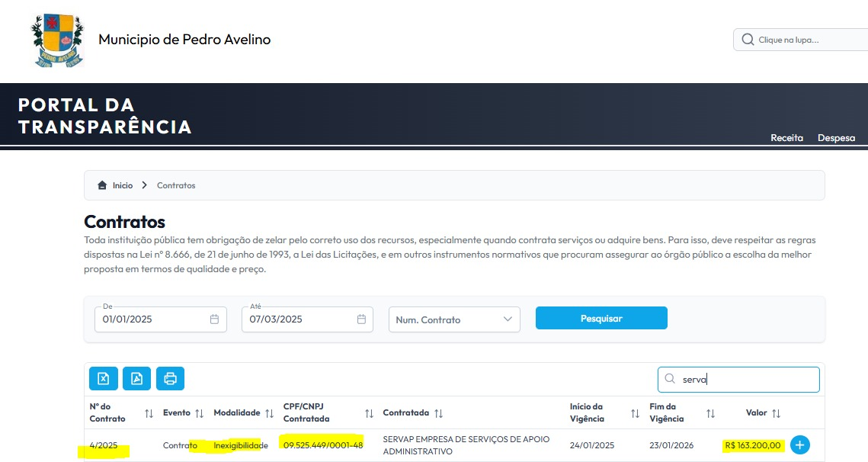Viewport: 868px width, 462px height.
Task: Click value R$ 163.200,00 cell
Action: click(x=753, y=445)
